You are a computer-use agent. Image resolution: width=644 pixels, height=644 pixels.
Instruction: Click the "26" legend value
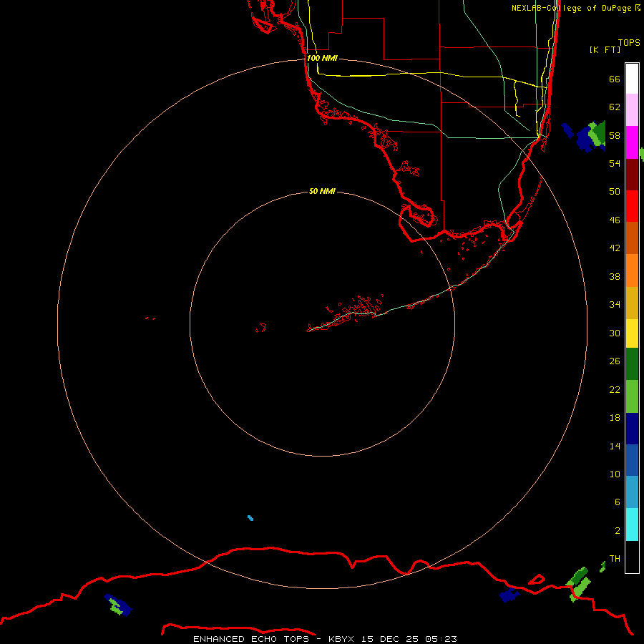pos(615,361)
